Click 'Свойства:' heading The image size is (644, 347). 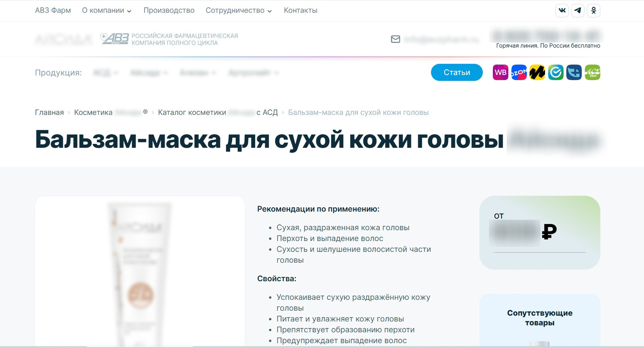pos(277,279)
